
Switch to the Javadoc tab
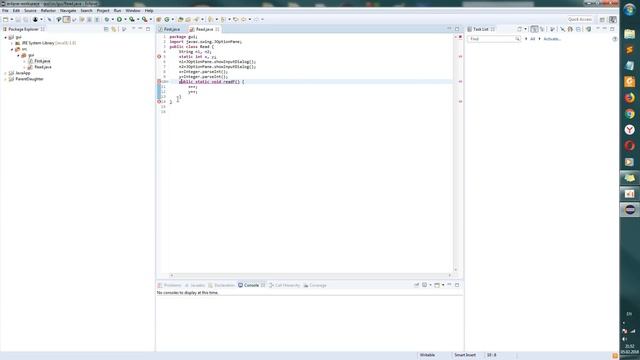(195, 285)
